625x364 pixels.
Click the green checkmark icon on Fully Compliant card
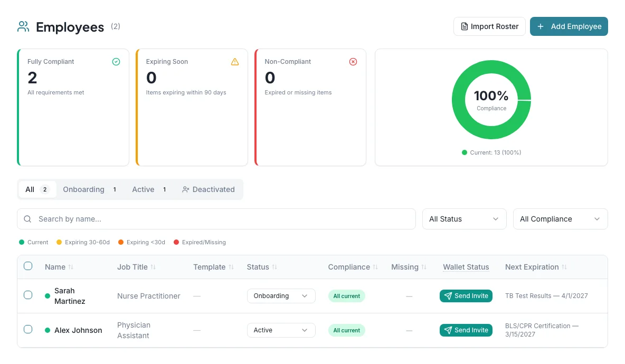[116, 62]
